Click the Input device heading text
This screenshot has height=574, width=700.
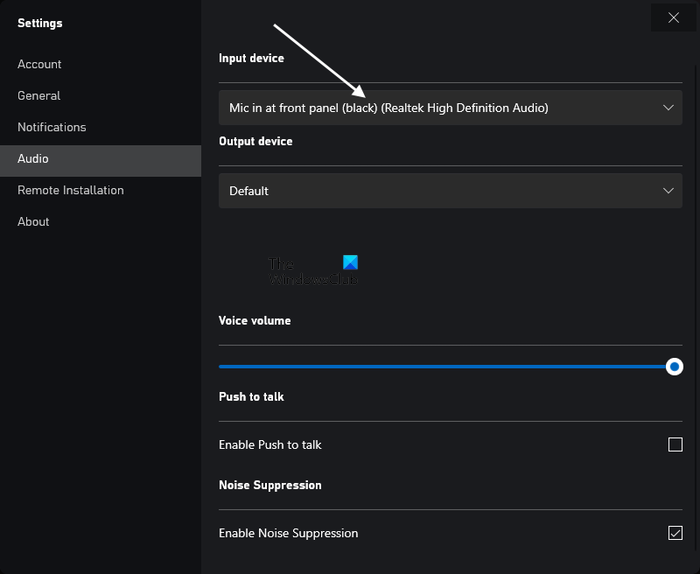(x=251, y=58)
